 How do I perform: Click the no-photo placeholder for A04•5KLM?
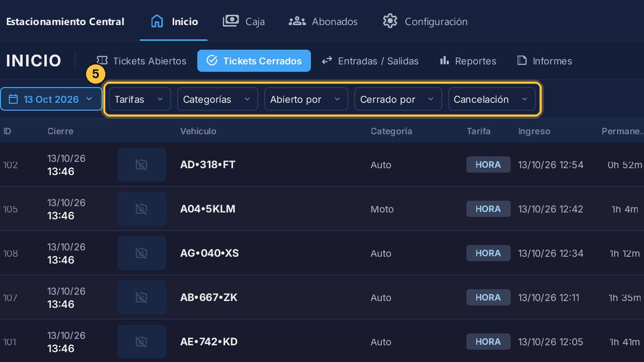(142, 209)
